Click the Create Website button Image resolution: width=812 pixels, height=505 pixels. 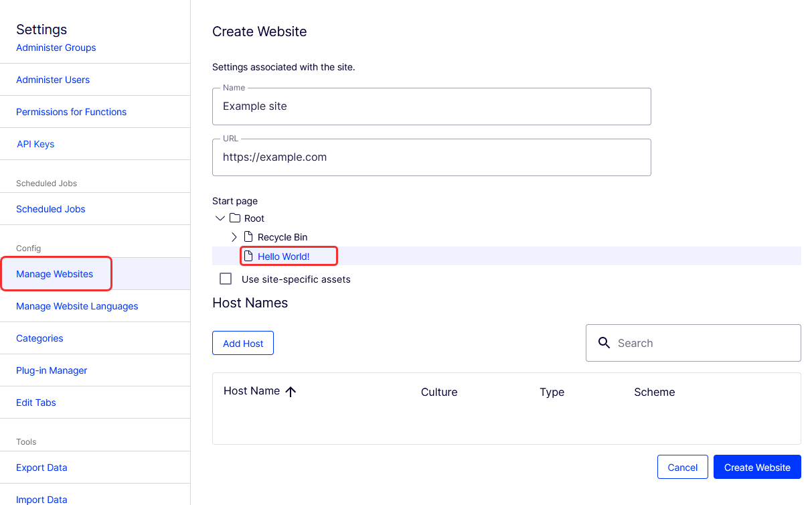click(757, 467)
